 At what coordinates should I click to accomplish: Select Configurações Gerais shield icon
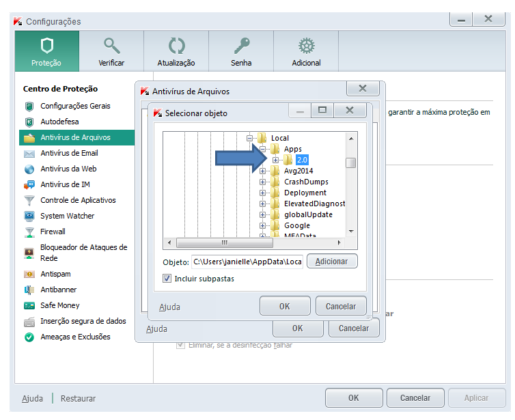(29, 106)
